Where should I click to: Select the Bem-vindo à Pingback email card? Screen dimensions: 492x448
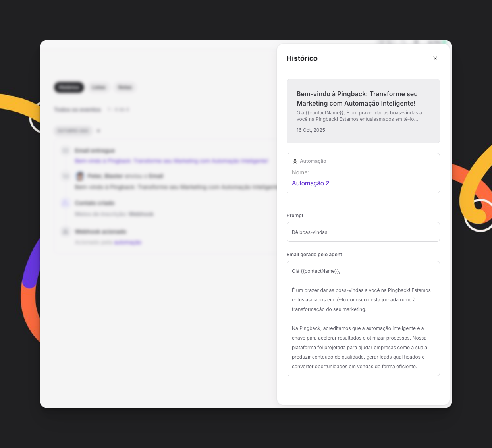point(363,111)
